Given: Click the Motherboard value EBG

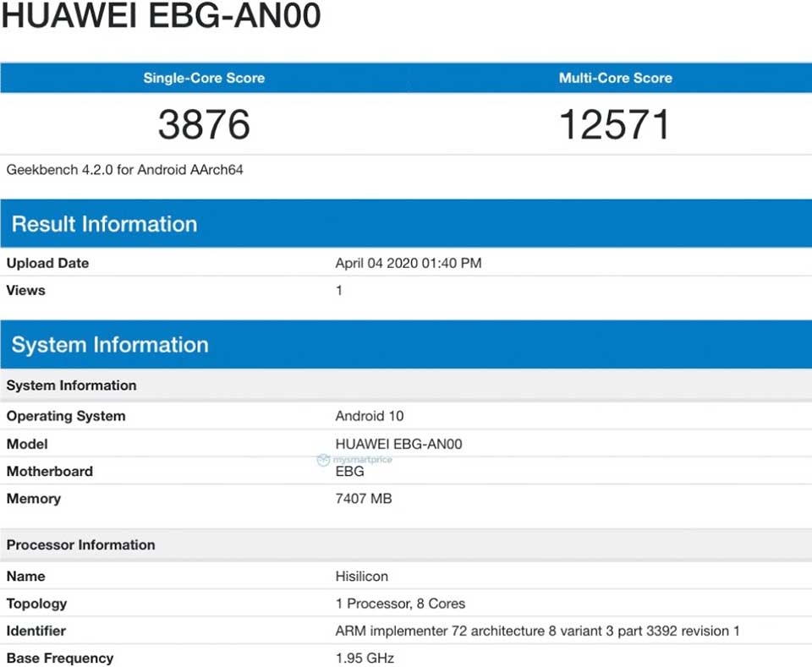Looking at the screenshot, I should click(349, 472).
